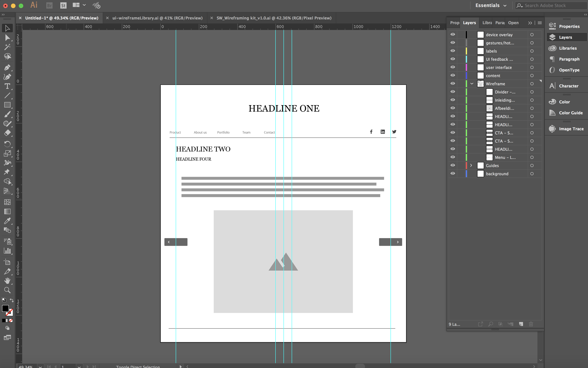Screen dimensions: 588x368
Task: Click the delete selection trash icon
Action: pyautogui.click(x=531, y=324)
